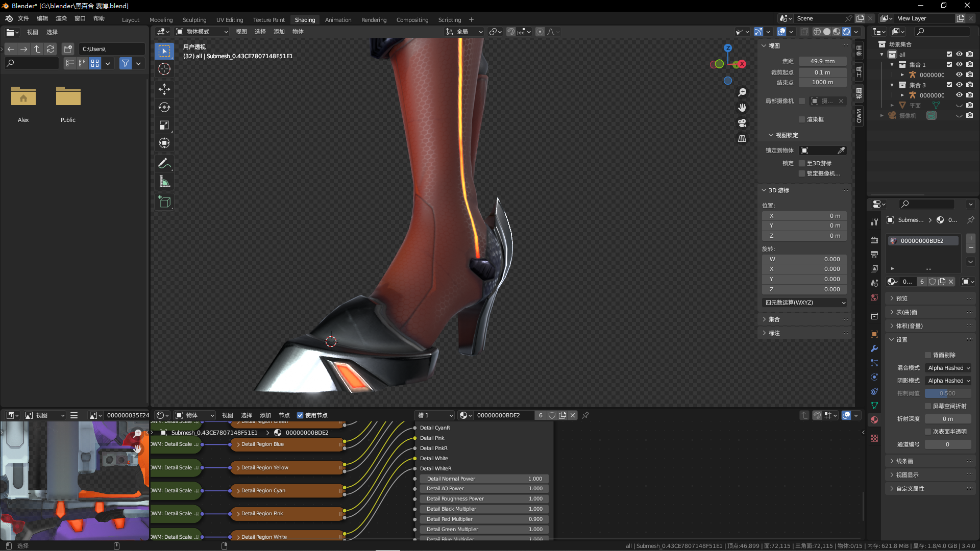
Task: Select the Rotate tool
Action: point(164,107)
